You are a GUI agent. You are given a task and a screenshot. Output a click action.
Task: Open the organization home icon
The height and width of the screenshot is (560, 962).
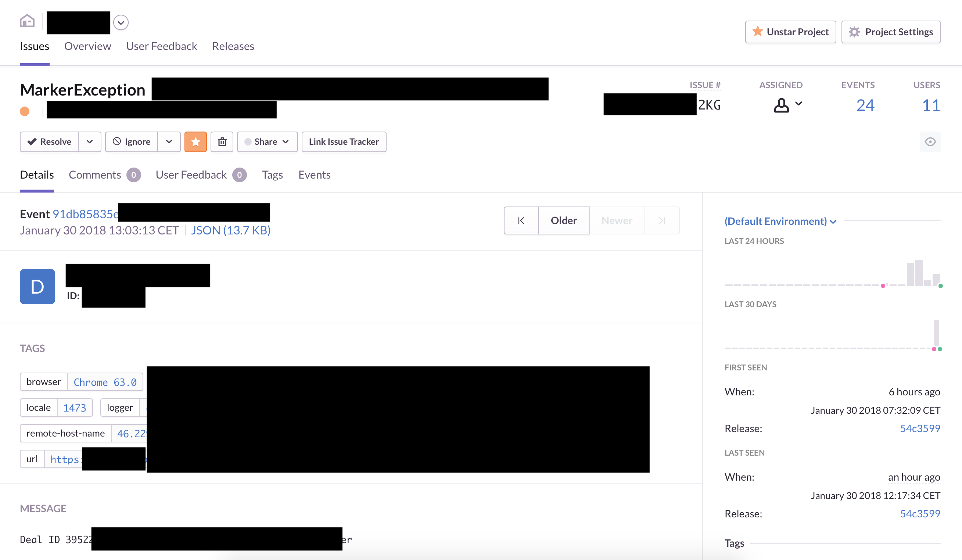pyautogui.click(x=27, y=21)
